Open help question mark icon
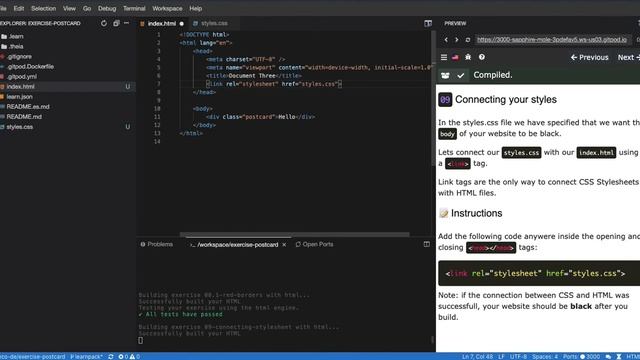This screenshot has width=640, height=360. [x=482, y=57]
